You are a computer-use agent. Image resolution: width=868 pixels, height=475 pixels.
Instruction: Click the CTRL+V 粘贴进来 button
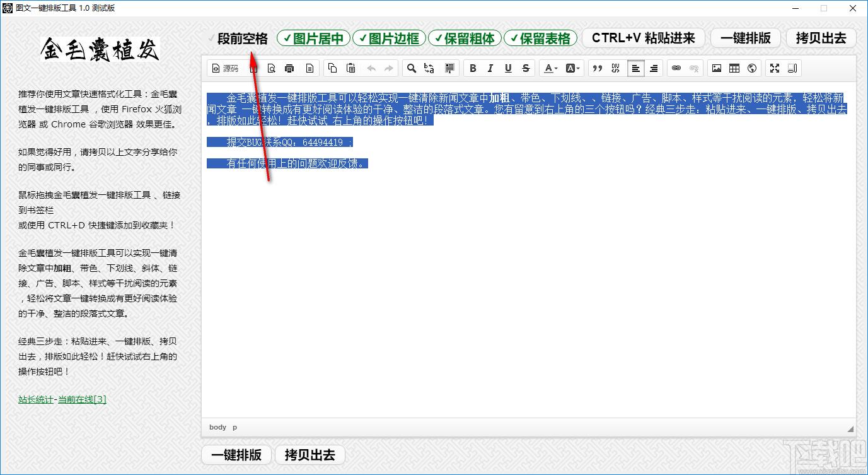[643, 38]
